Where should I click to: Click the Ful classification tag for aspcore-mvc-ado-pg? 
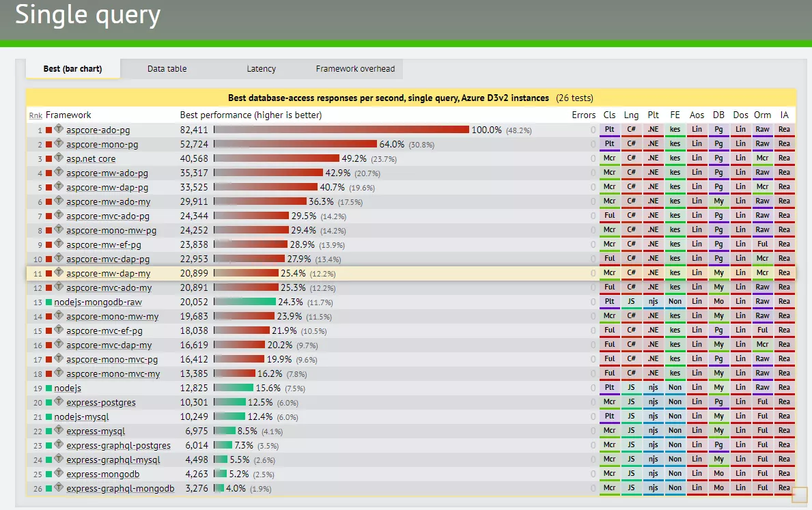pos(610,215)
